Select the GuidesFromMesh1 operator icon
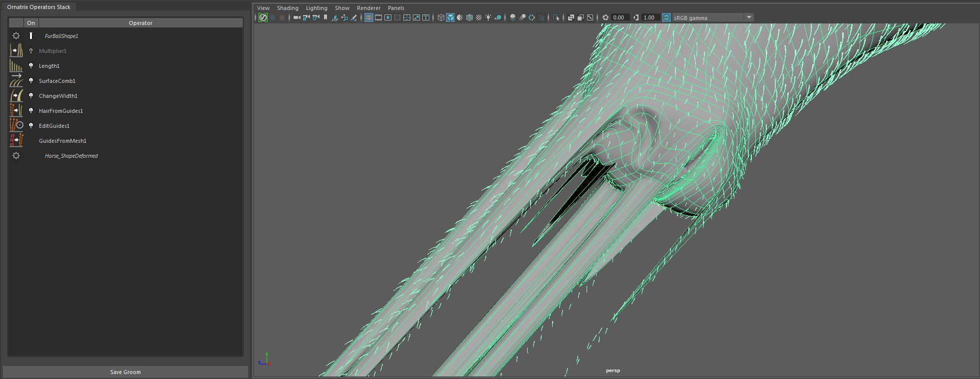Screen dimensions: 980x379 16,141
